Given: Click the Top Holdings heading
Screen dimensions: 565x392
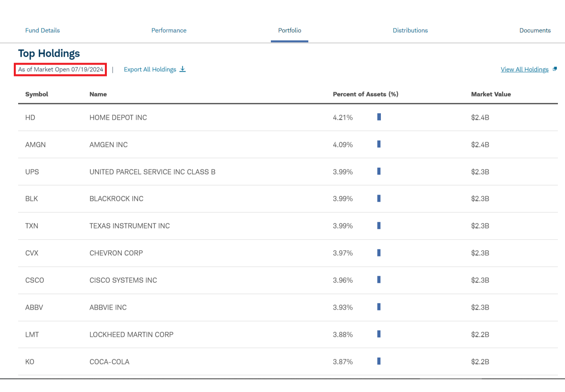Looking at the screenshot, I should point(49,53).
